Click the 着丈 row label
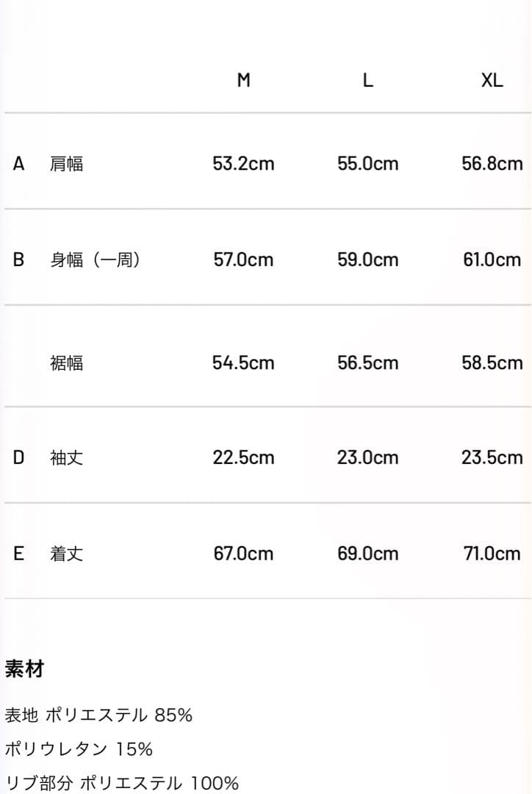Viewport: 532px width, 794px height. click(66, 553)
